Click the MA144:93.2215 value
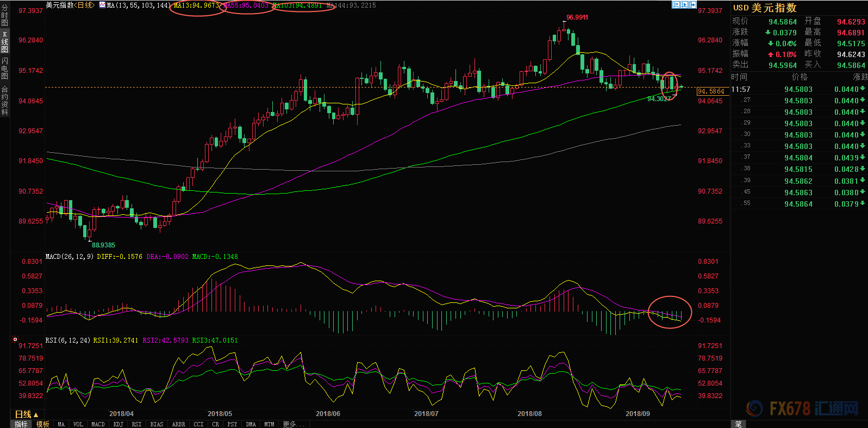Image resolution: width=868 pixels, height=428 pixels. point(351,5)
